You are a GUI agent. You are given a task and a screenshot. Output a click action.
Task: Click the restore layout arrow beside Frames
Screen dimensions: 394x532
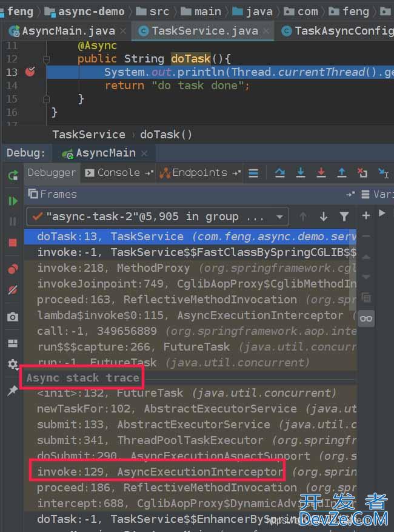click(350, 194)
